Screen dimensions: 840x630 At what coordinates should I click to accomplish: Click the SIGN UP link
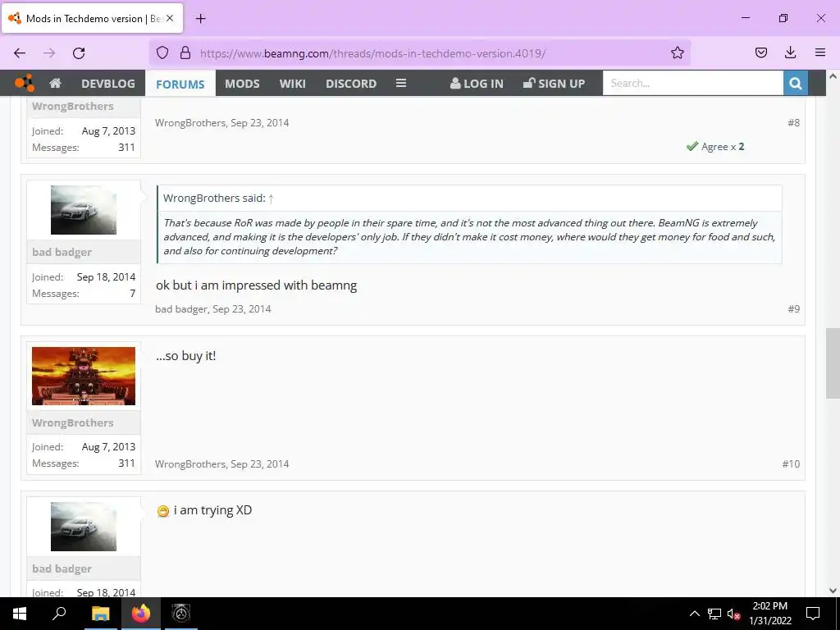554,84
